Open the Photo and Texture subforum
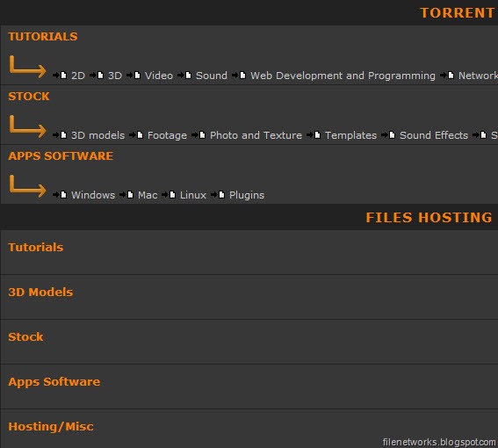 [256, 135]
